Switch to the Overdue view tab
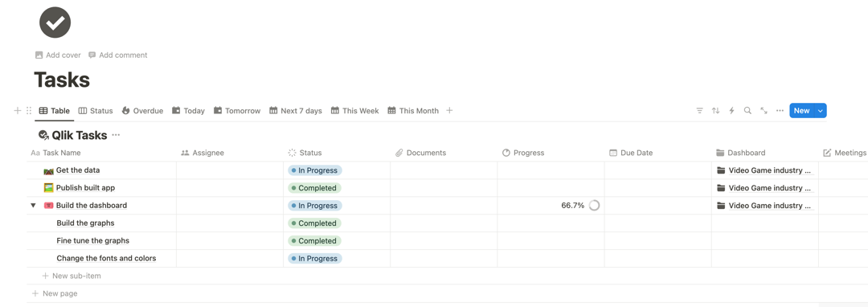 click(142, 111)
